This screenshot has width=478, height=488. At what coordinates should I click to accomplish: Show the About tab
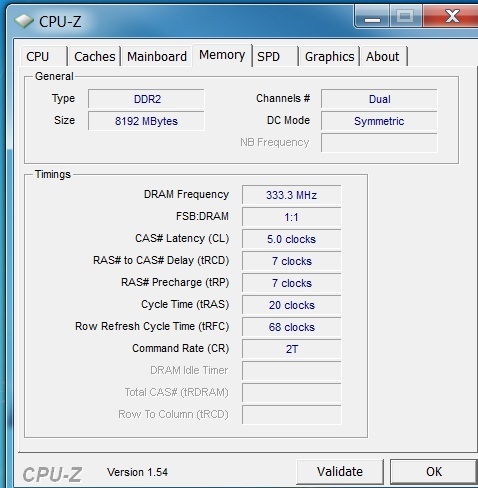tap(383, 56)
